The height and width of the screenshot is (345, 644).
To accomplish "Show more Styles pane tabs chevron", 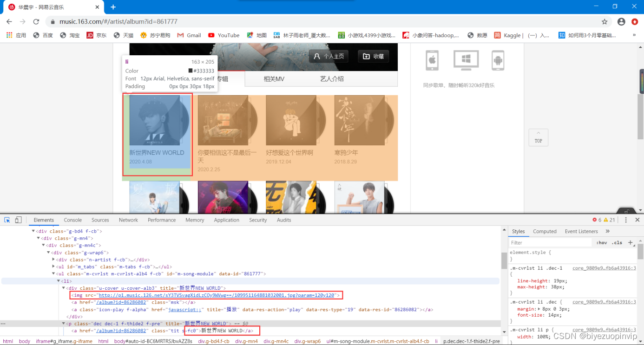I will tap(607, 231).
